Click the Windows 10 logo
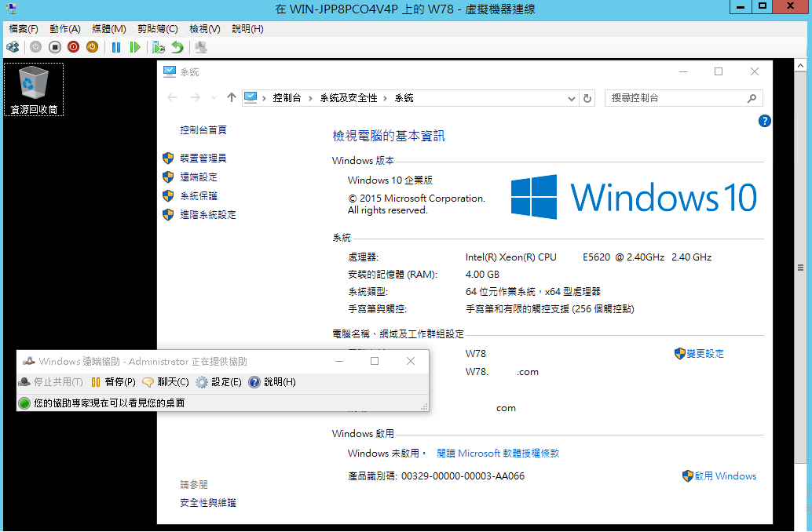 click(633, 197)
